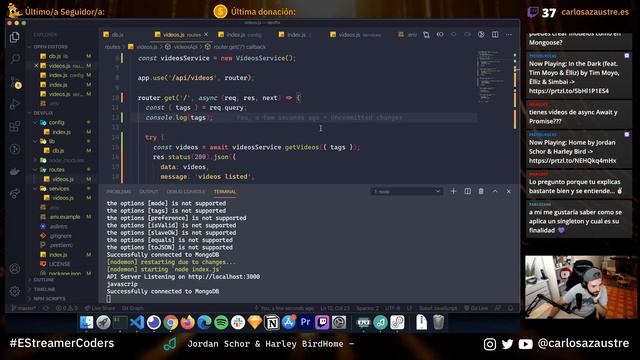Open the Manage gear in activity bar
Image resolution: width=640 pixels, height=360 pixels.
point(15,291)
